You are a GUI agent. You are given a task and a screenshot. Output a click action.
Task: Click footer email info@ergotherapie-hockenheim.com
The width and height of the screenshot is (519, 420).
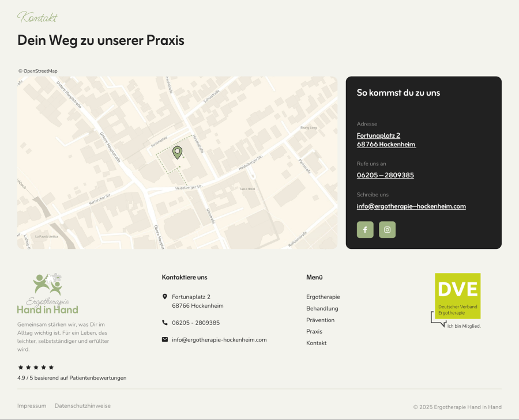tap(219, 340)
